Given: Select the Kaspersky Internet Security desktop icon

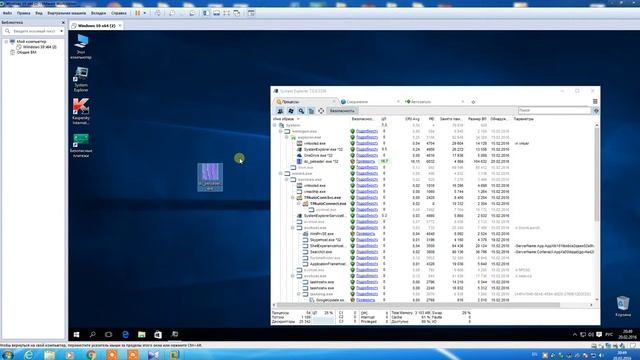Looking at the screenshot, I should click(x=81, y=111).
